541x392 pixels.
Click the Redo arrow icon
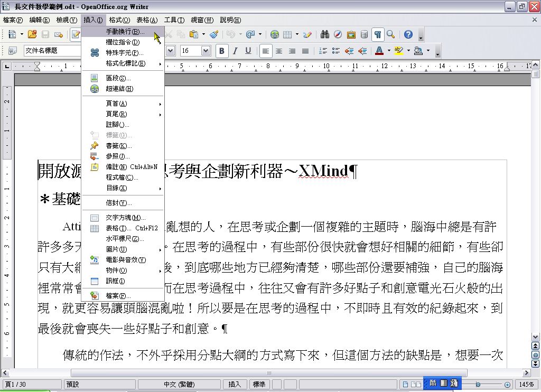[251, 34]
